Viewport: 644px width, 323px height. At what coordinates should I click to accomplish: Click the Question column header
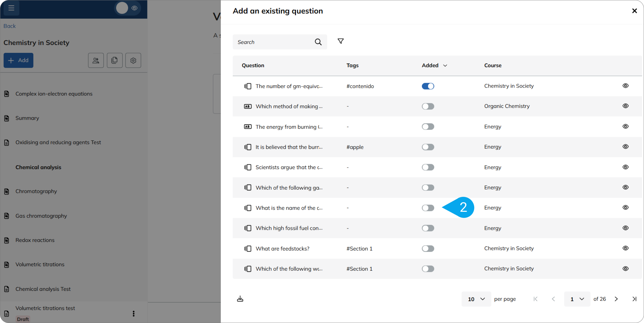253,65
